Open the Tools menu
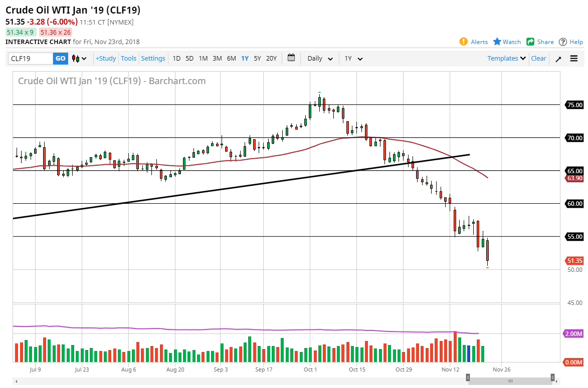Viewport: 588px width, 388px height. [x=128, y=58]
